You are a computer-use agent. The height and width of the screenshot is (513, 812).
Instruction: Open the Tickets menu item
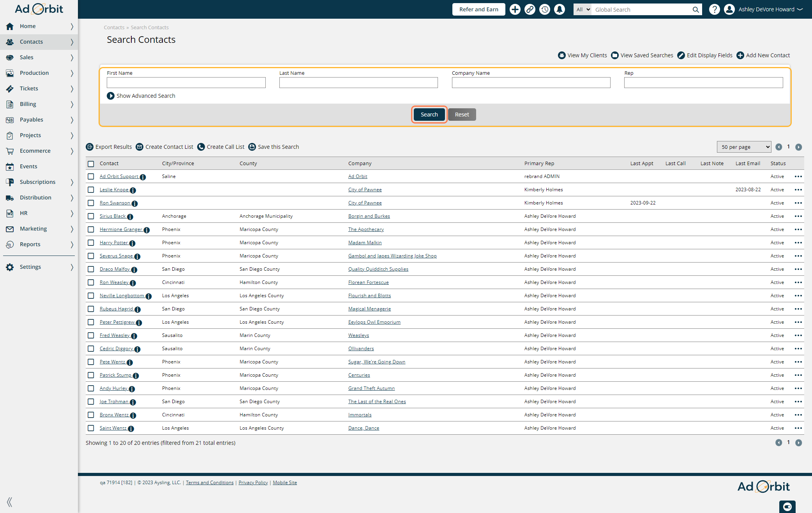39,88
